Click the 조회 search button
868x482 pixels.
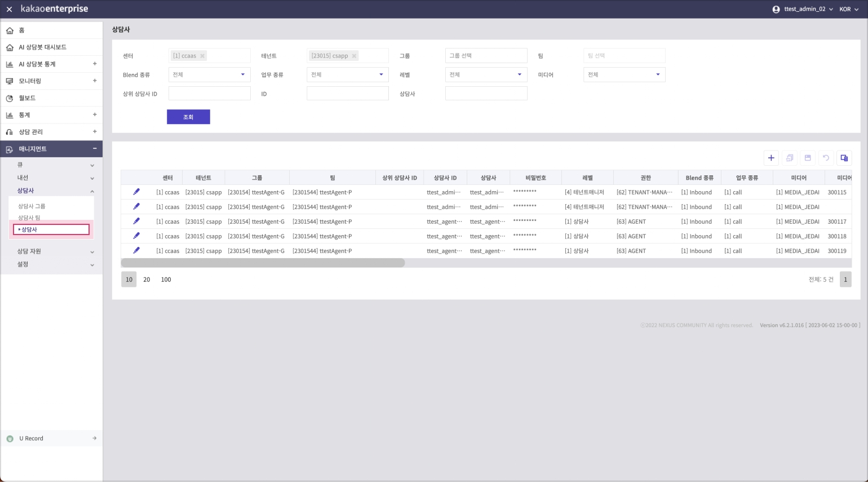[188, 117]
